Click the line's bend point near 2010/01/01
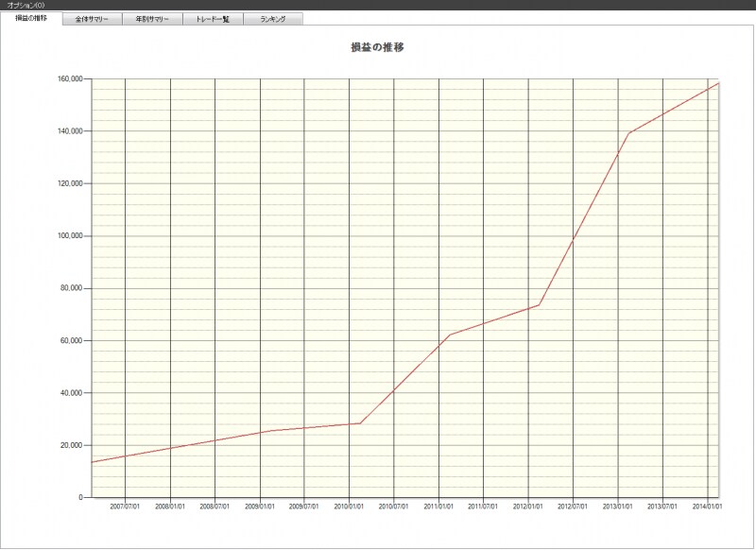This screenshot has height=550, width=756. pos(360,422)
